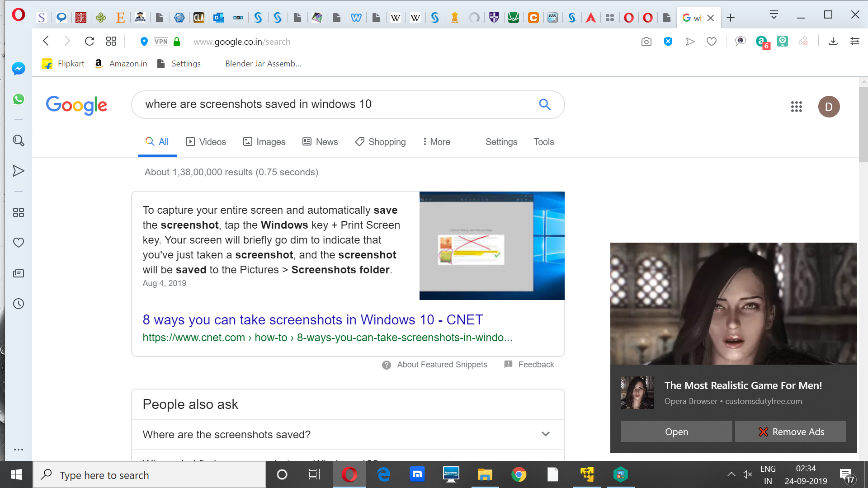The image size is (868, 488).
Task: Open Start Page grid from toolbar
Action: [x=111, y=41]
